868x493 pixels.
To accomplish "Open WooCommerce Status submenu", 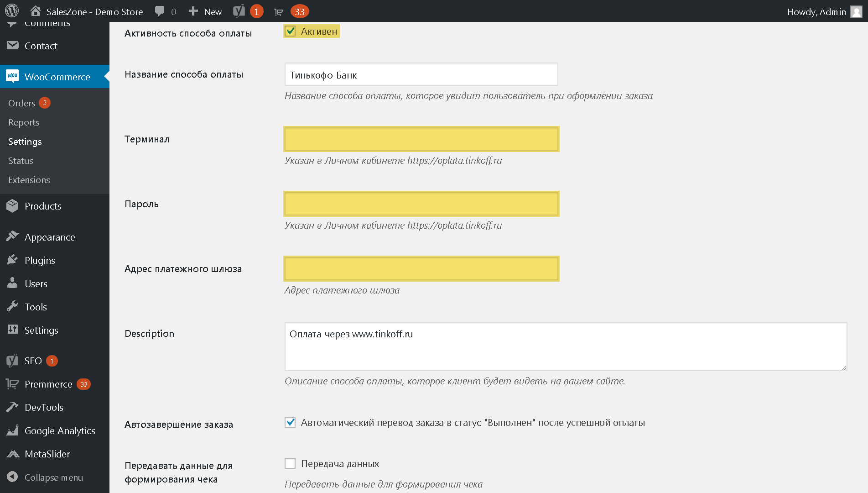I will (21, 161).
